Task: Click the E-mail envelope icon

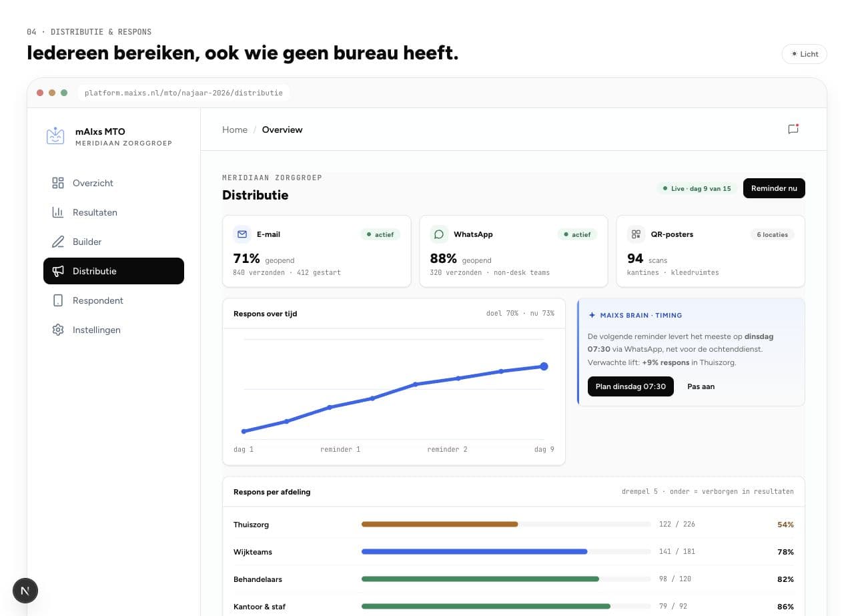Action: point(241,234)
